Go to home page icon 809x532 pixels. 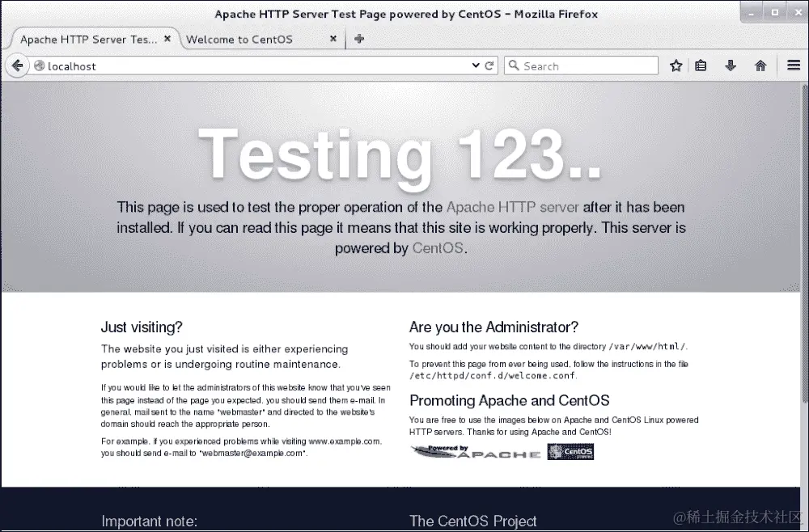click(x=760, y=65)
